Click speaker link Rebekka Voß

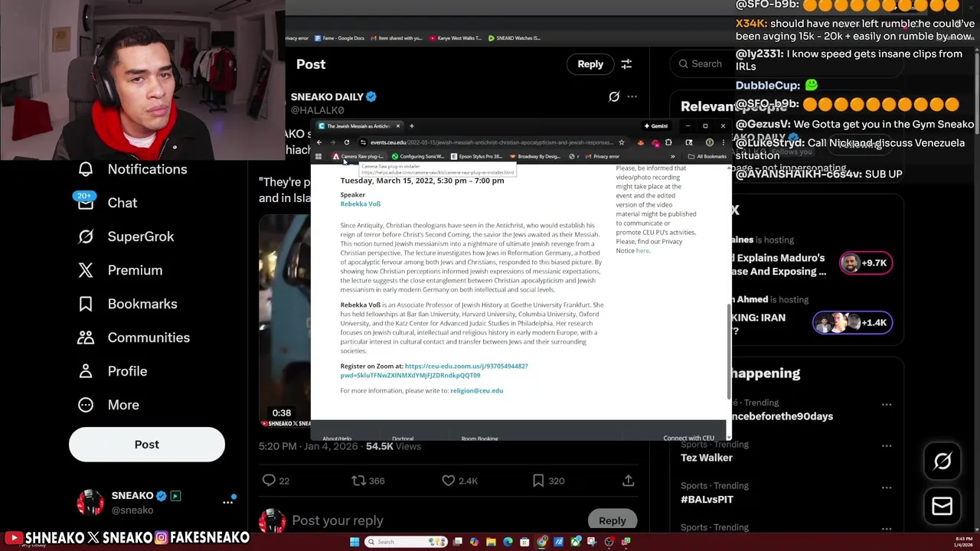click(361, 204)
